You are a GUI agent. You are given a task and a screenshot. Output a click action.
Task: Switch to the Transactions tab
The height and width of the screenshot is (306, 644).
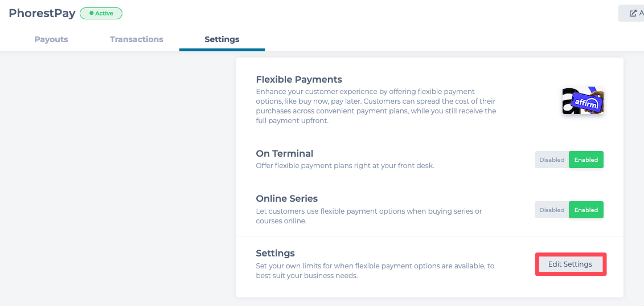click(137, 39)
